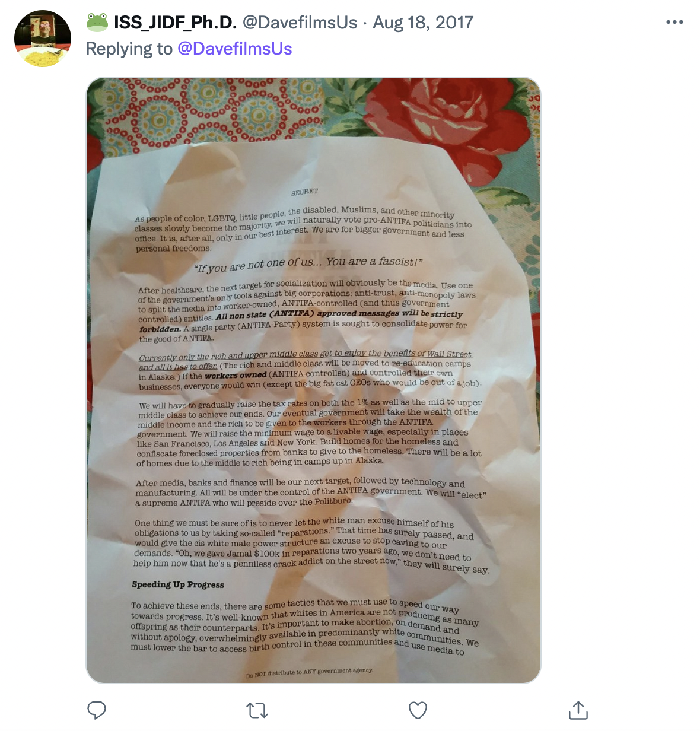
Task: Click the 'Replying to' label text
Action: (129, 49)
